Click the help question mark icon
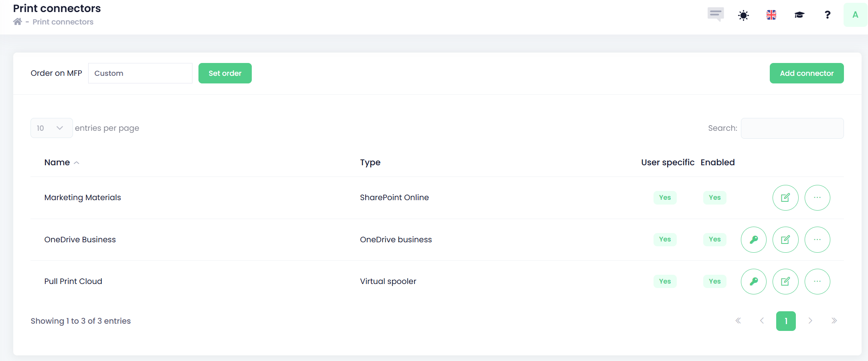Viewport: 868px width, 361px height. click(827, 15)
